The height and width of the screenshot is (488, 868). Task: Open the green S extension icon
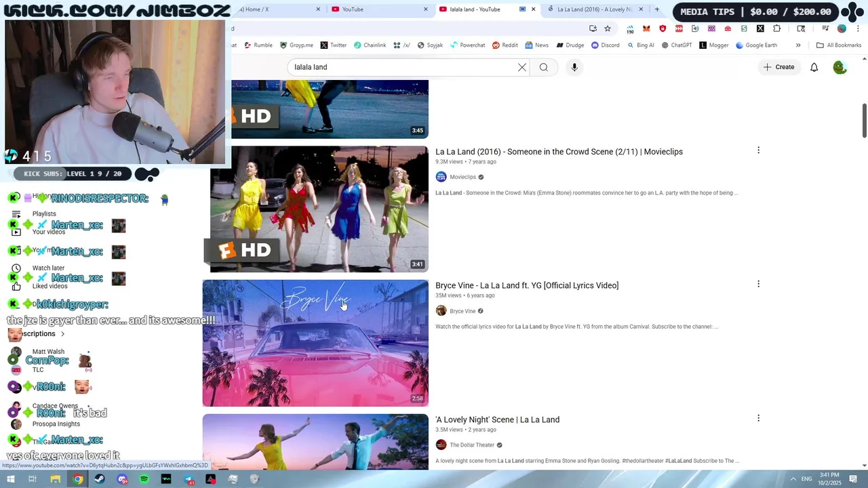744,28
